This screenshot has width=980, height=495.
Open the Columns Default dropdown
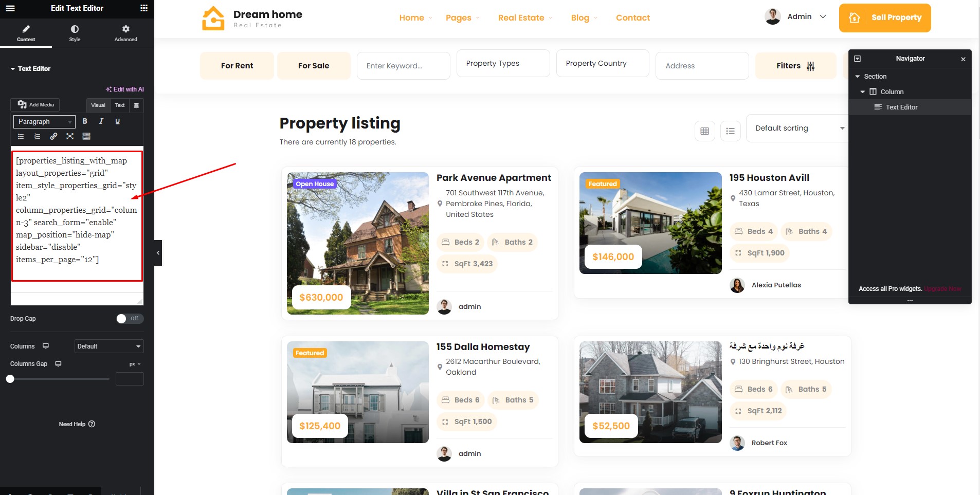click(109, 346)
